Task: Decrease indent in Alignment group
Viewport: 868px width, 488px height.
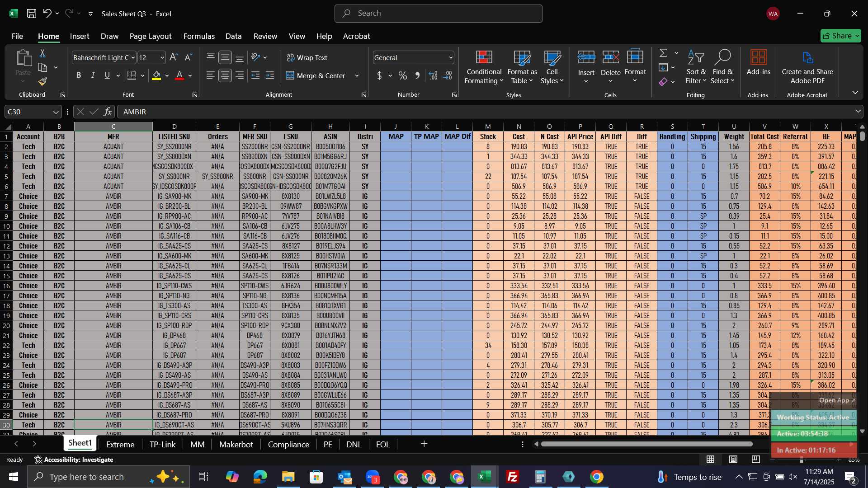Action: tap(255, 76)
